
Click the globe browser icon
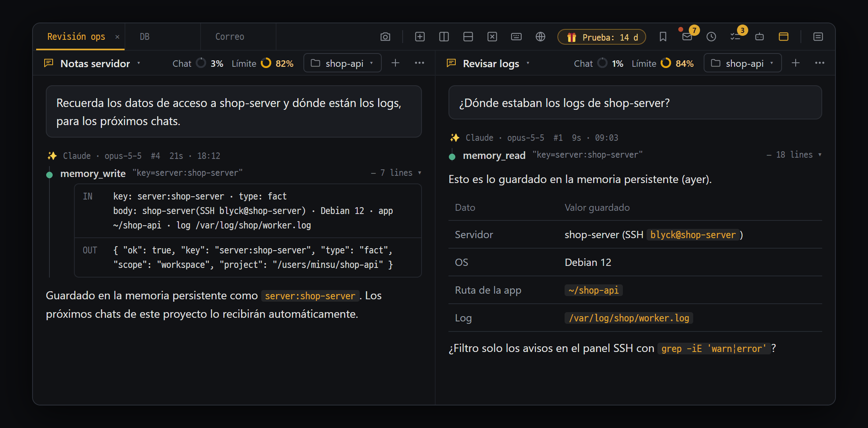click(x=540, y=37)
